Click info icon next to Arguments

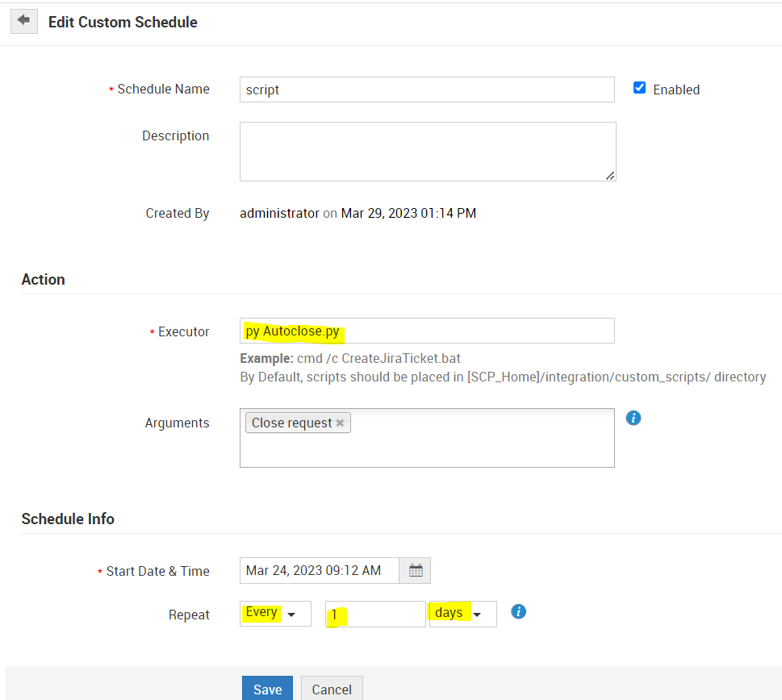click(634, 418)
